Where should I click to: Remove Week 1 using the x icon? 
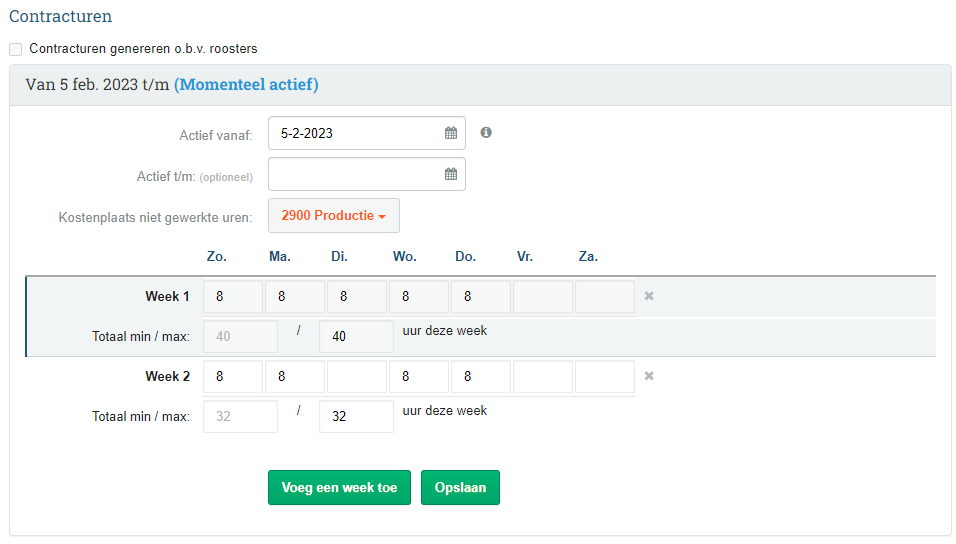649,296
